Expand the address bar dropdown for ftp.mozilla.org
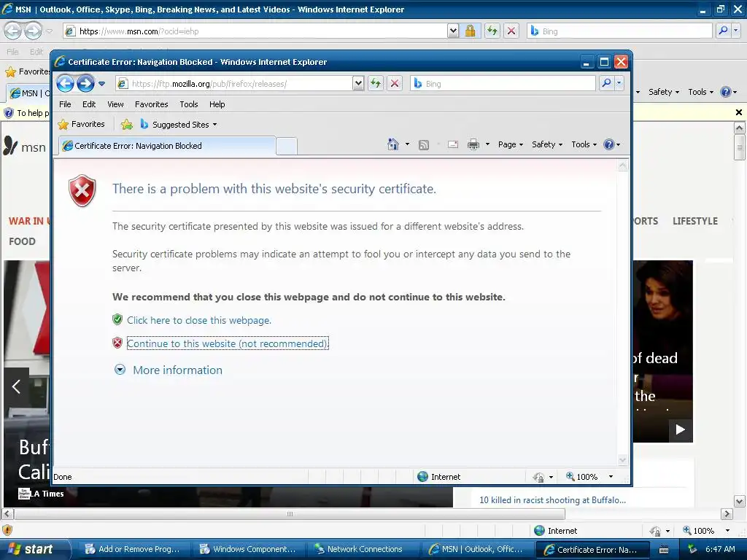The width and height of the screenshot is (747, 560). point(358,84)
